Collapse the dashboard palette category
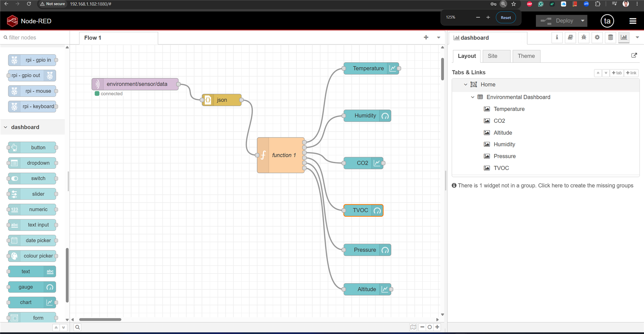Screen dimensions: 644x334 pyautogui.click(x=32, y=127)
